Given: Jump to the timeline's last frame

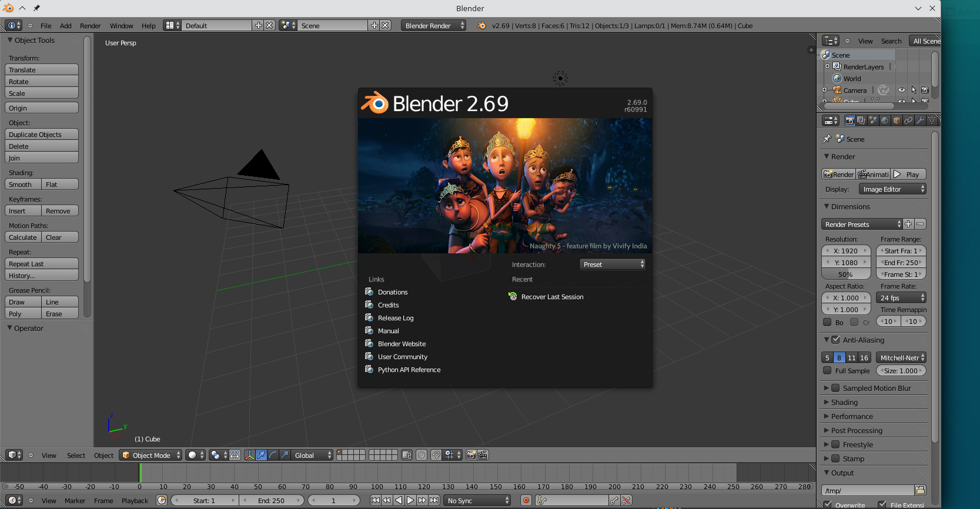Looking at the screenshot, I should tap(434, 500).
